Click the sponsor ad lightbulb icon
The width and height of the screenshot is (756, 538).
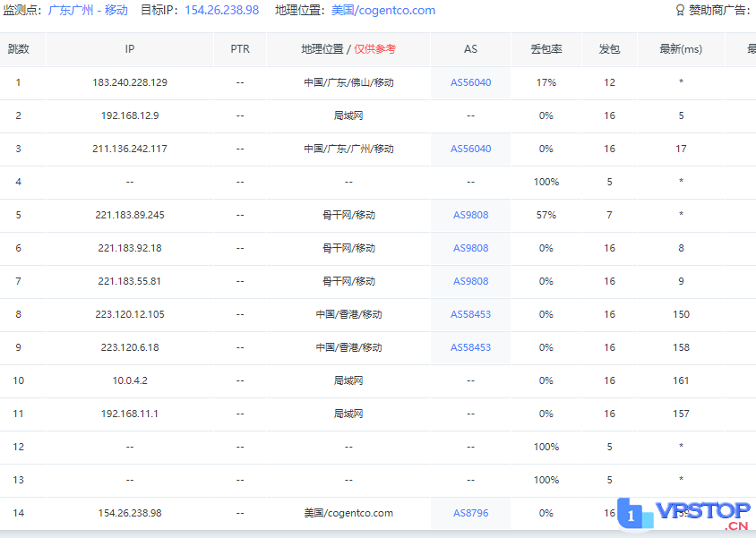(680, 11)
